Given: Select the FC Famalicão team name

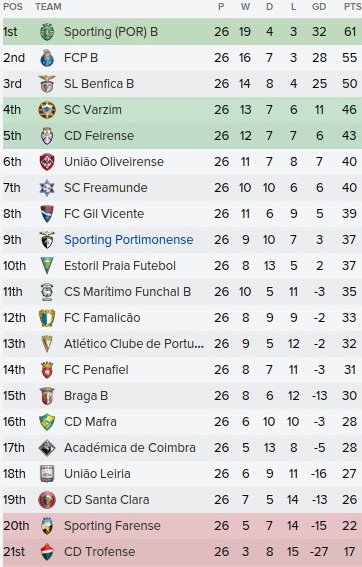Looking at the screenshot, I should point(102,318).
